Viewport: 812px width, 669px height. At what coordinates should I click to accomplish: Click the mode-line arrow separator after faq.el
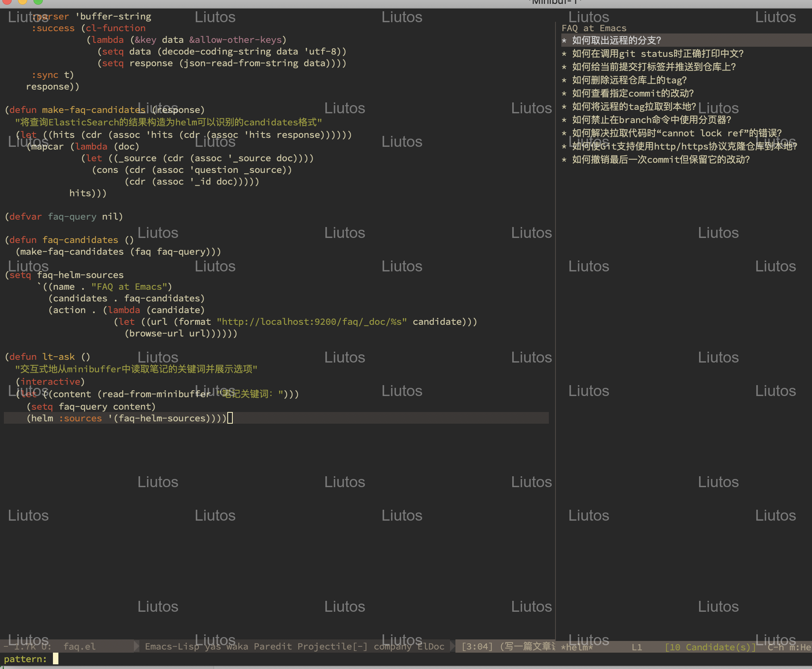pos(136,646)
